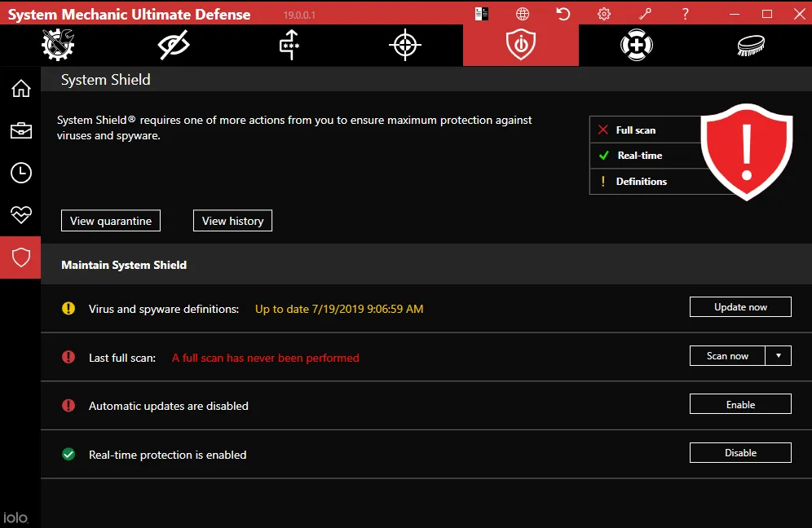Click the key icon in title bar
This screenshot has width=812, height=528.
click(645, 14)
